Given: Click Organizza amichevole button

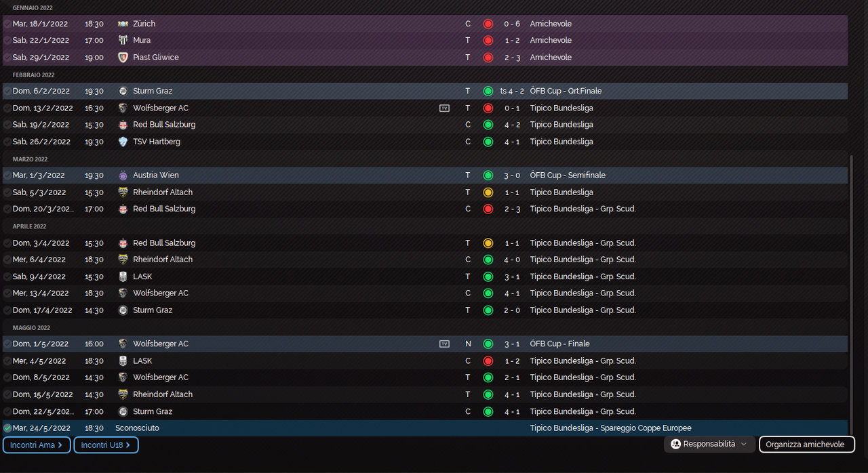Looking at the screenshot, I should pyautogui.click(x=806, y=445).
